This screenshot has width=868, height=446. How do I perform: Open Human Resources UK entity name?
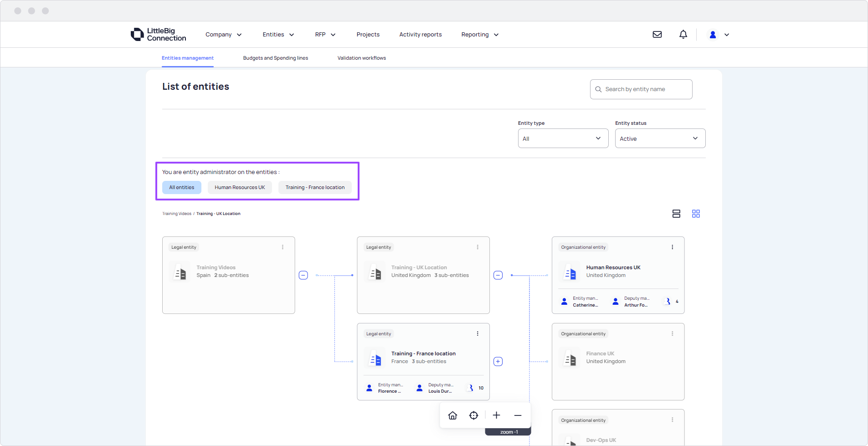click(613, 267)
